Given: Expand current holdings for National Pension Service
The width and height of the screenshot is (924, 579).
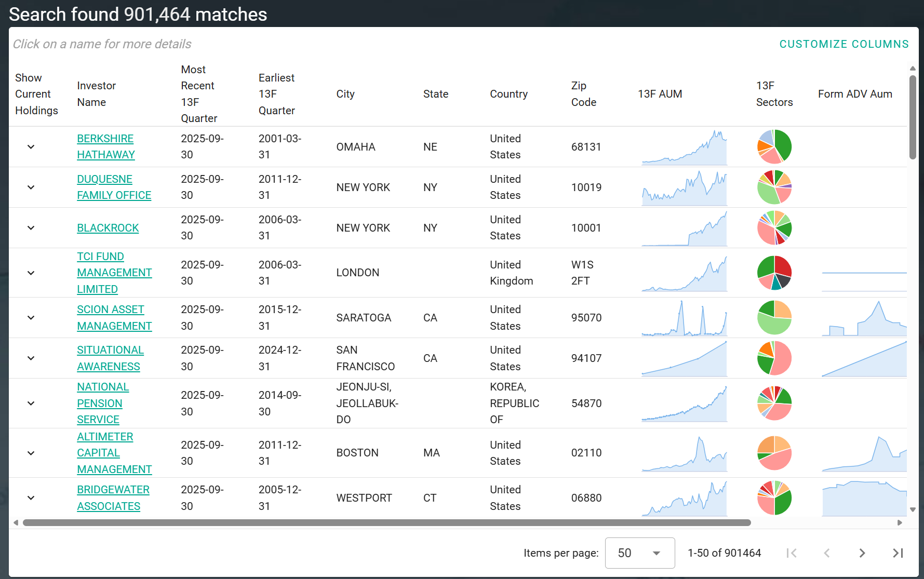Looking at the screenshot, I should 31,403.
